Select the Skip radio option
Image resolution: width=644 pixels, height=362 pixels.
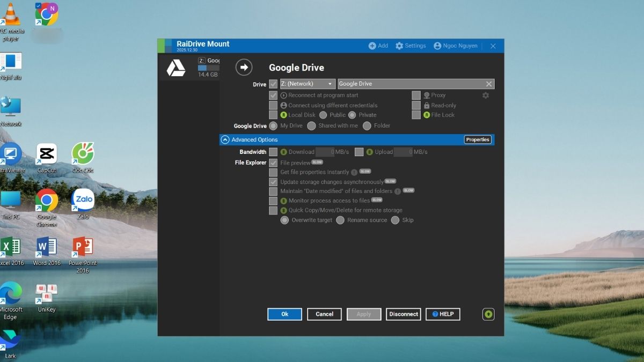pyautogui.click(x=396, y=220)
